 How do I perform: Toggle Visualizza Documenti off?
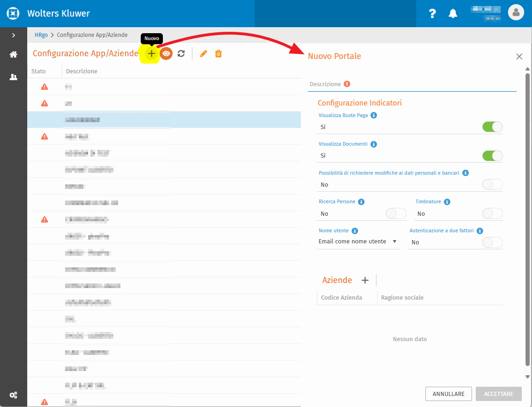pyautogui.click(x=492, y=155)
